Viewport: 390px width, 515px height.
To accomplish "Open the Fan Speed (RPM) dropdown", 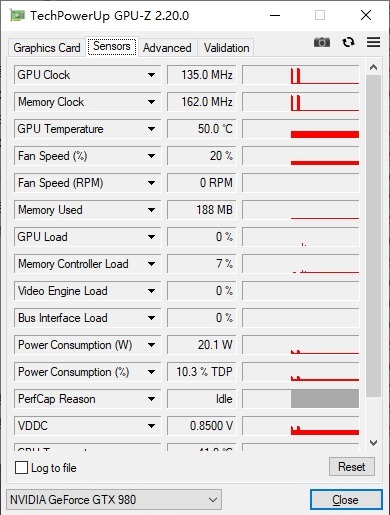I will tap(151, 183).
